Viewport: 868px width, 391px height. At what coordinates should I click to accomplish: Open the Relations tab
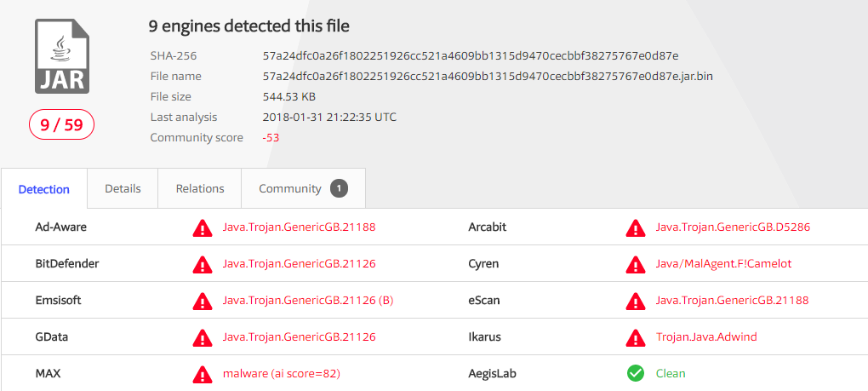pos(200,189)
